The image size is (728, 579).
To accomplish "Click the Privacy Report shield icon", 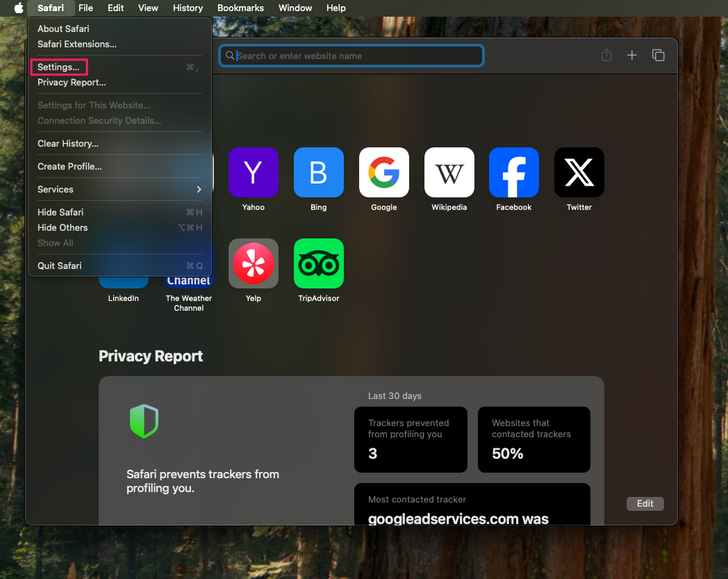I will tap(144, 421).
